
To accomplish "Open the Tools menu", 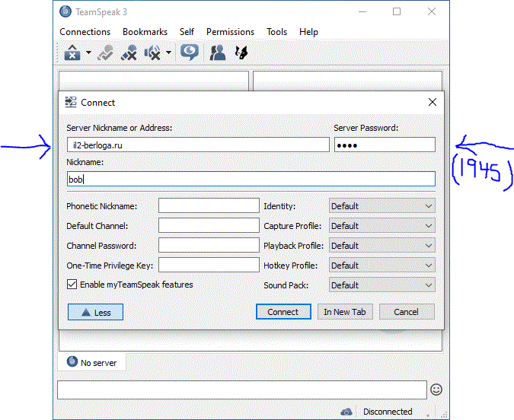I will [276, 32].
